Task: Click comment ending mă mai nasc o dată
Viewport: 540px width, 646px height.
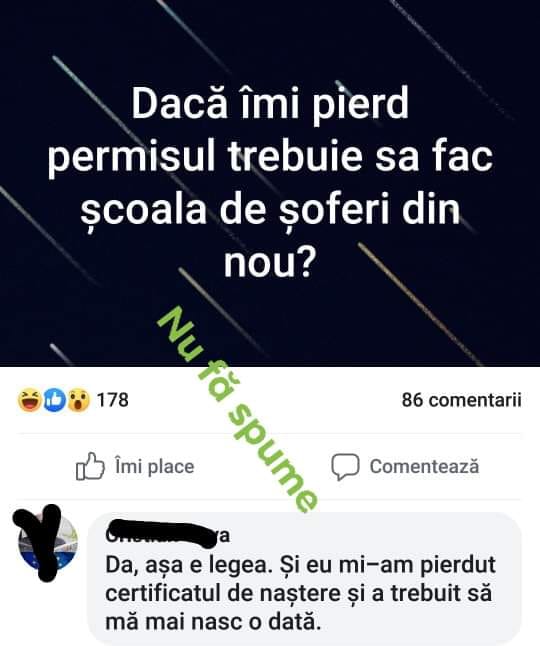Action: click(213, 622)
